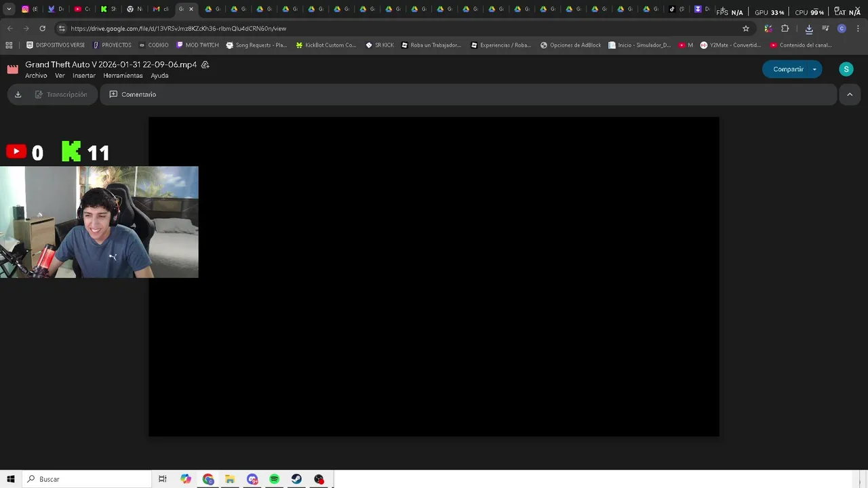Open the apps grid in bookmarks bar
Viewport: 868px width, 488px height.
[9, 45]
